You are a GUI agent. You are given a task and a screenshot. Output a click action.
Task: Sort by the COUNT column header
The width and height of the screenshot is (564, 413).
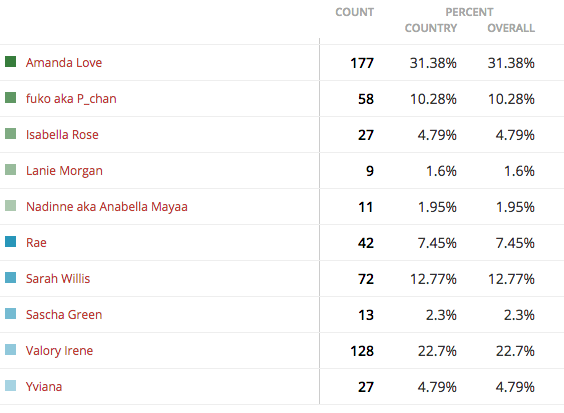click(x=354, y=12)
